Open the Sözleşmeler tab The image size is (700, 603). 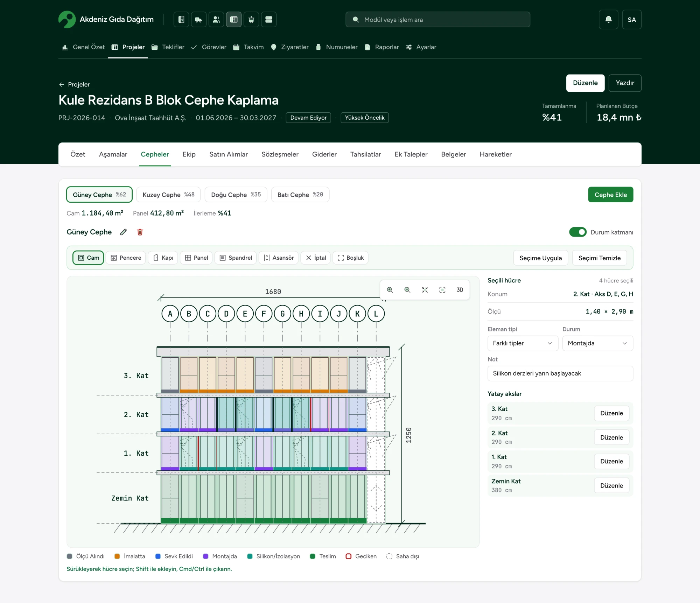tap(280, 154)
